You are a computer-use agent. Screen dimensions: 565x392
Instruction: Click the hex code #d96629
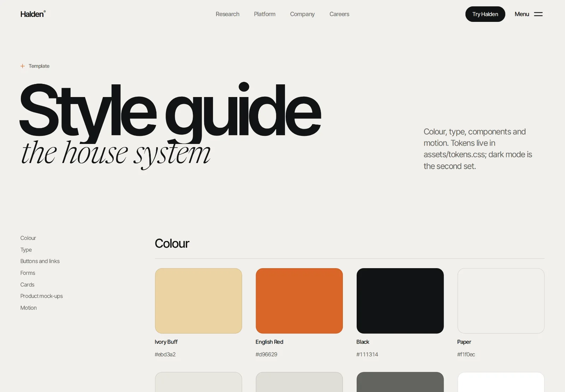[267, 354]
